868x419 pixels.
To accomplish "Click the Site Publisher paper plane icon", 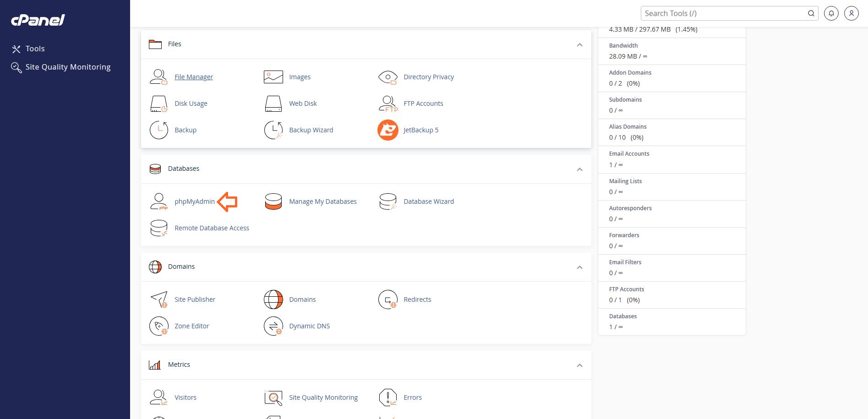I will (x=158, y=299).
